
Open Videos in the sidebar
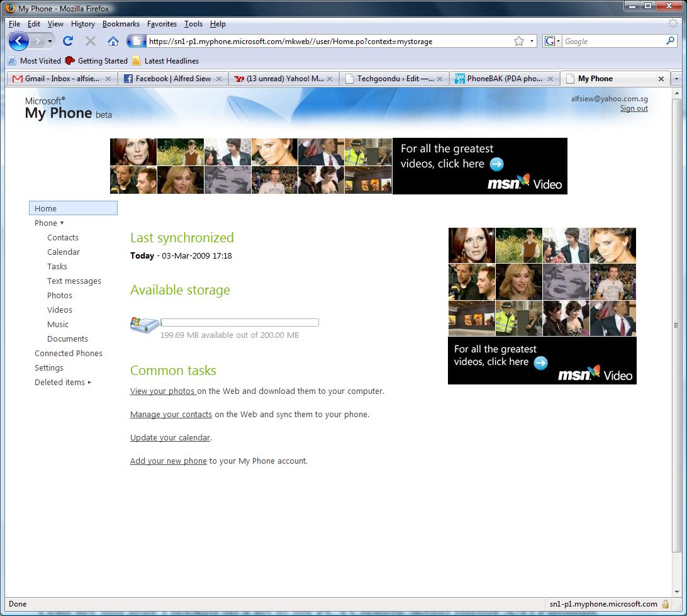click(x=60, y=310)
